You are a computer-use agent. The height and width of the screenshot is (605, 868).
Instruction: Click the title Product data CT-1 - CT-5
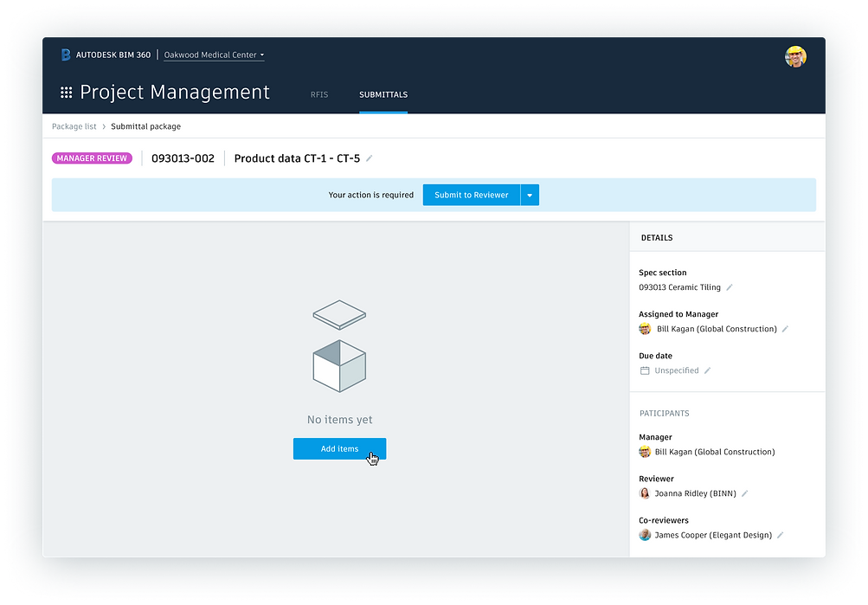(x=298, y=158)
